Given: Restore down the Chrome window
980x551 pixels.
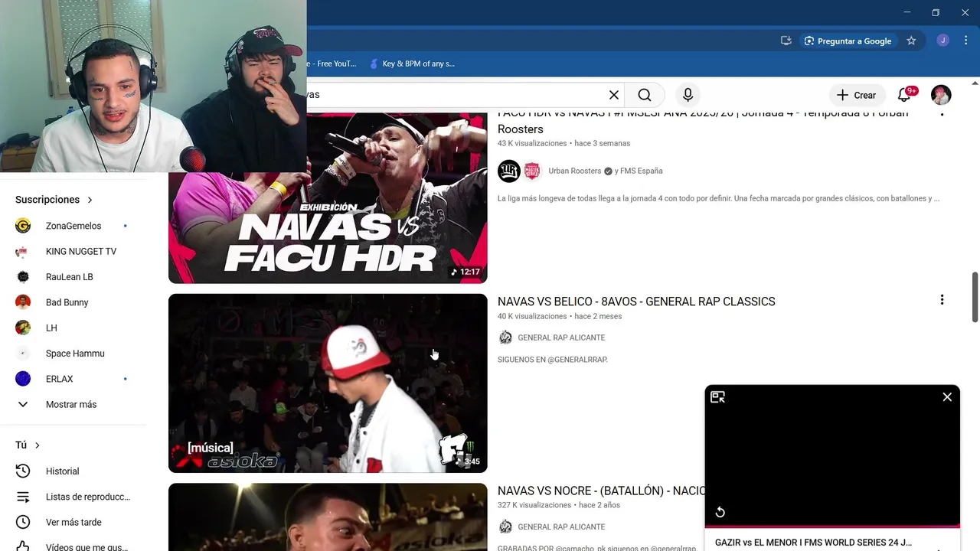Looking at the screenshot, I should click(936, 12).
